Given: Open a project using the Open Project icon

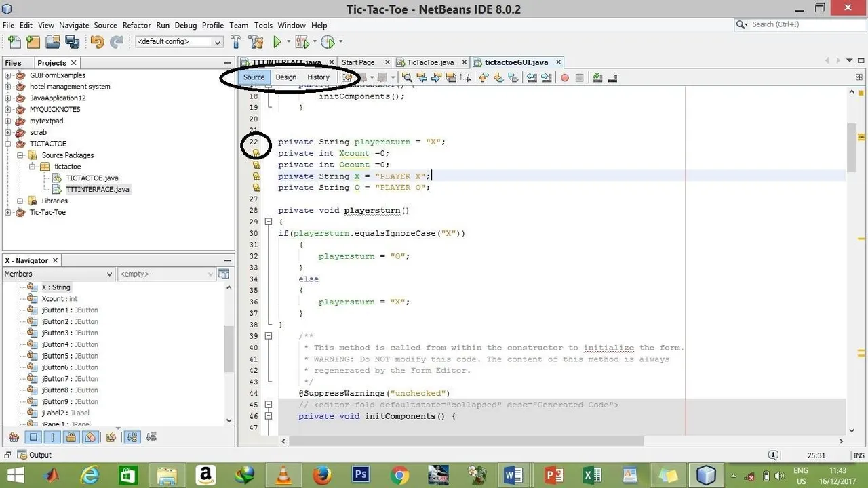Looking at the screenshot, I should coord(52,42).
